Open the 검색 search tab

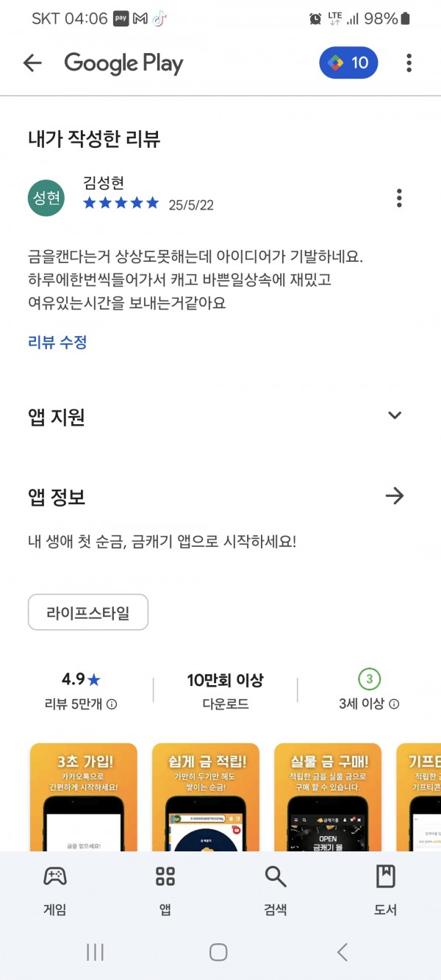pos(276,890)
